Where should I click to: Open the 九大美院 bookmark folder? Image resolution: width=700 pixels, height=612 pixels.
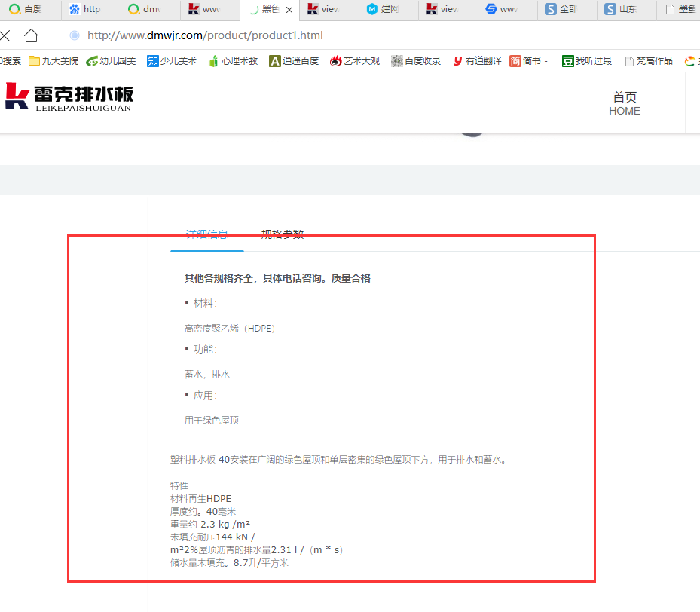click(x=53, y=61)
